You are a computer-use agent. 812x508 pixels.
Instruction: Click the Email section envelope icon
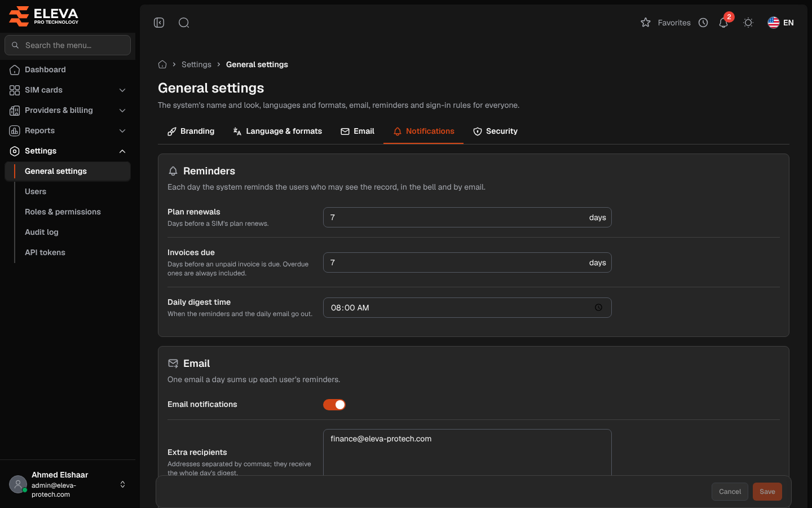[173, 364]
